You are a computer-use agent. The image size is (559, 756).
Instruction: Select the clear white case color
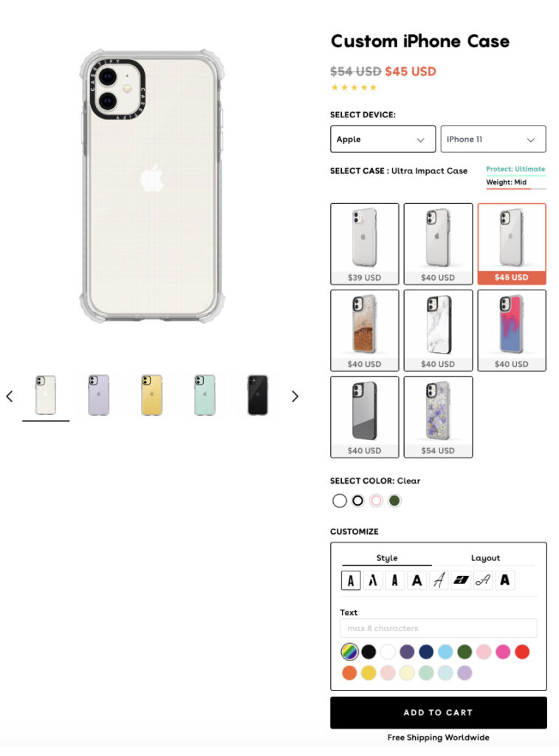[x=340, y=501]
